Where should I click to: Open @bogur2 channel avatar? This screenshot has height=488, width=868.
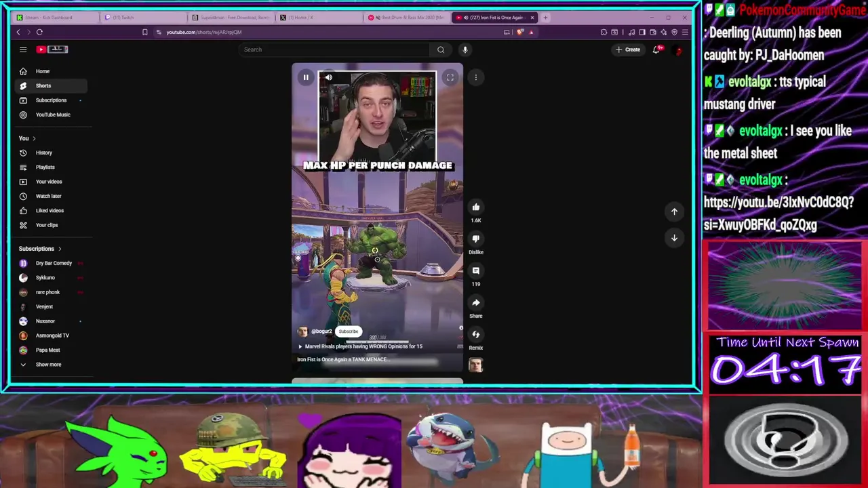coord(302,331)
